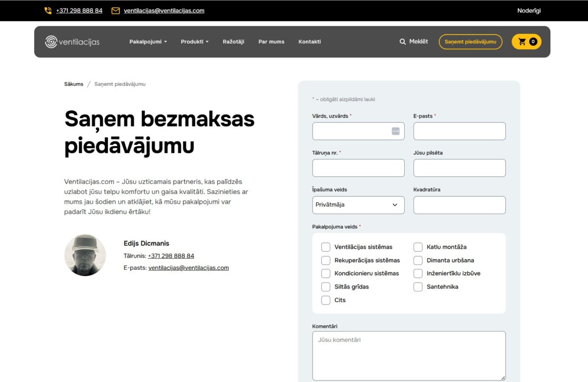Focus the Tālruņa nr. input field
The image size is (588, 382).
[358, 168]
